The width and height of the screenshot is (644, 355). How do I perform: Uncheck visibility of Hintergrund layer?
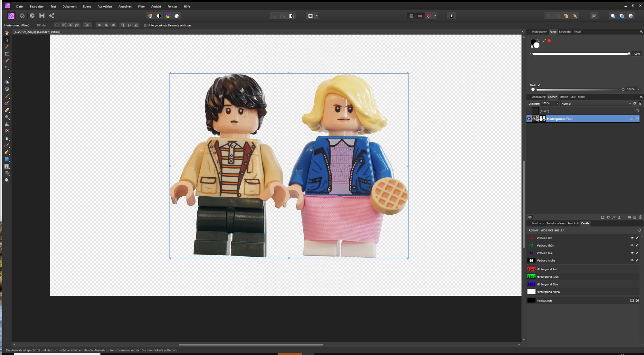637,119
